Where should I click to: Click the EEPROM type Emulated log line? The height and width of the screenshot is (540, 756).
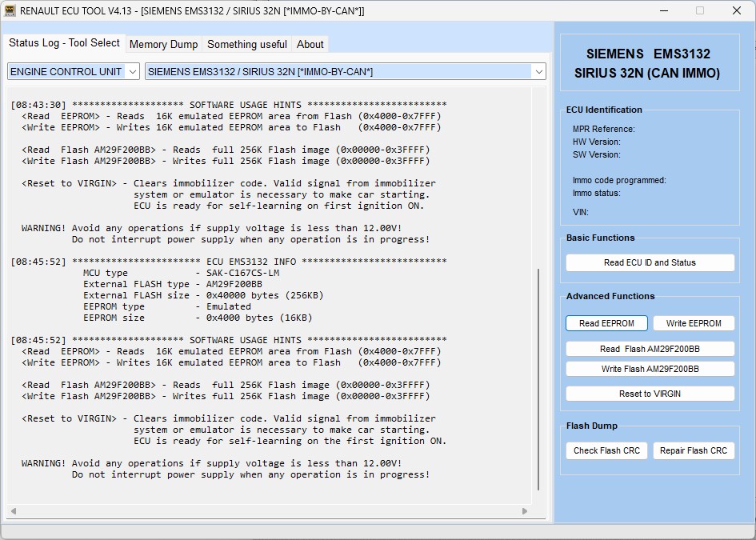coord(167,306)
